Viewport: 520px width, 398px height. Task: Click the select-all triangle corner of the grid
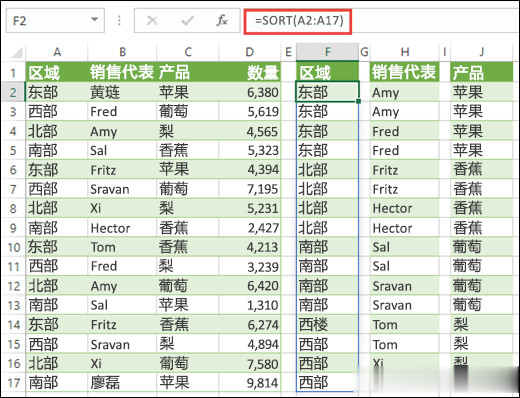pos(17,53)
